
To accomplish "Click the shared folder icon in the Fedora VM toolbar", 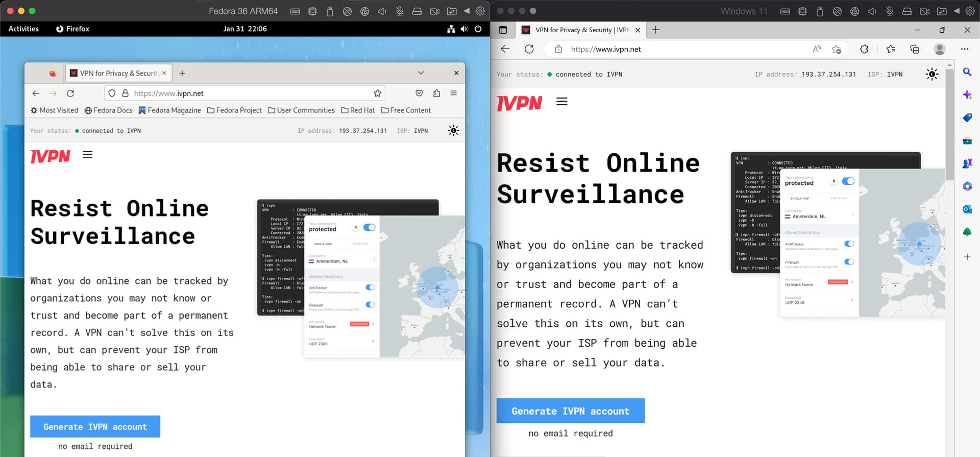I will coord(452,11).
